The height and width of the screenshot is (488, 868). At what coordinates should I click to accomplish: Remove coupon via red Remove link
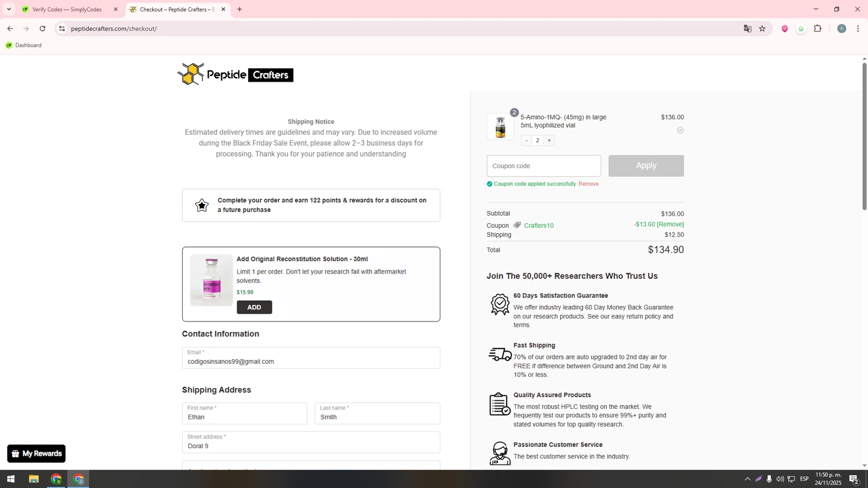589,184
